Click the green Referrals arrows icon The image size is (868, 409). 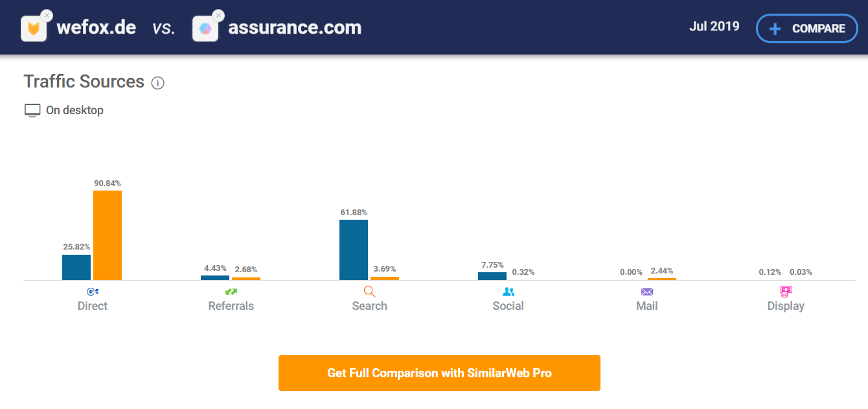[x=231, y=292]
